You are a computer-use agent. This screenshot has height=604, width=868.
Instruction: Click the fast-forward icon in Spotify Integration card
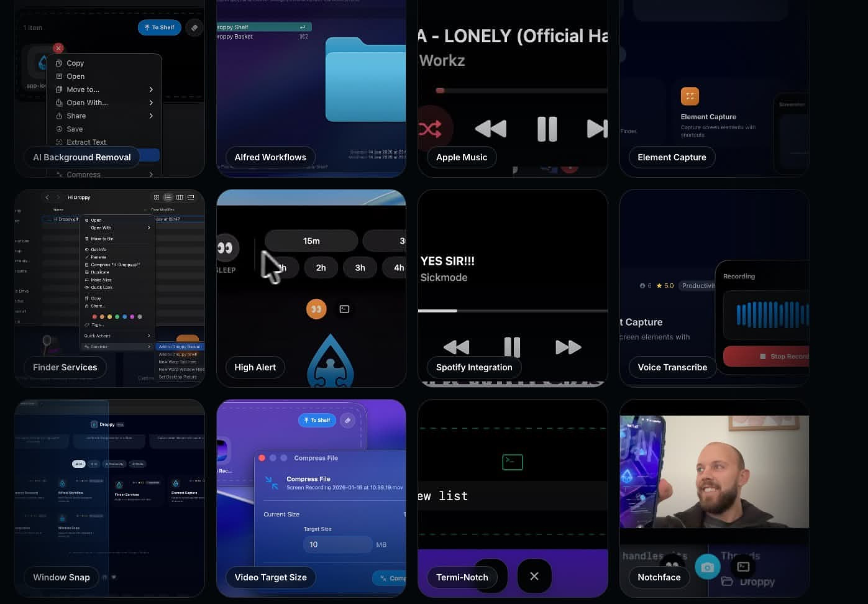coord(568,347)
